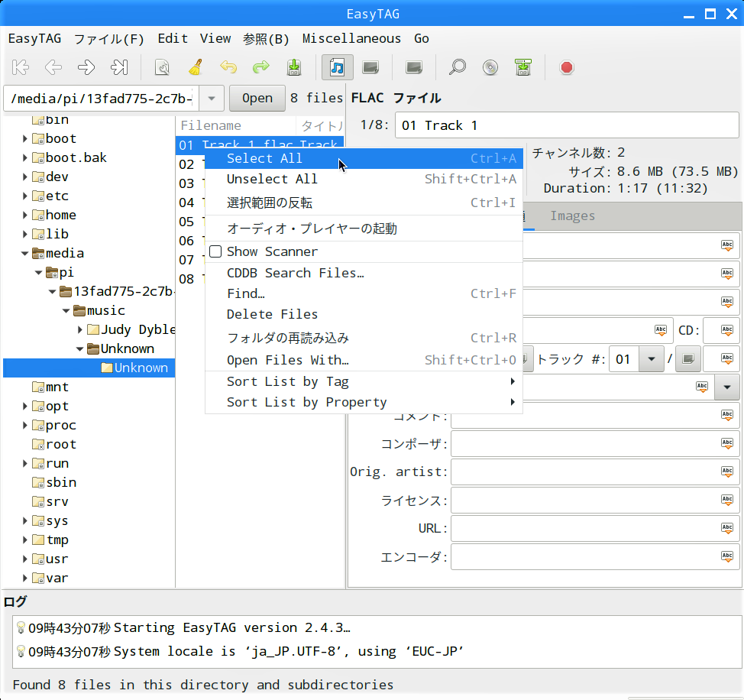
Task: Expand the usr folder in tree
Action: point(24,559)
